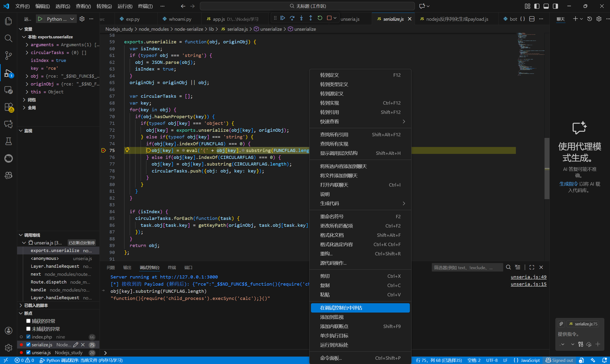Click the Restart debugging icon
The height and width of the screenshot is (364, 610).
point(320,18)
